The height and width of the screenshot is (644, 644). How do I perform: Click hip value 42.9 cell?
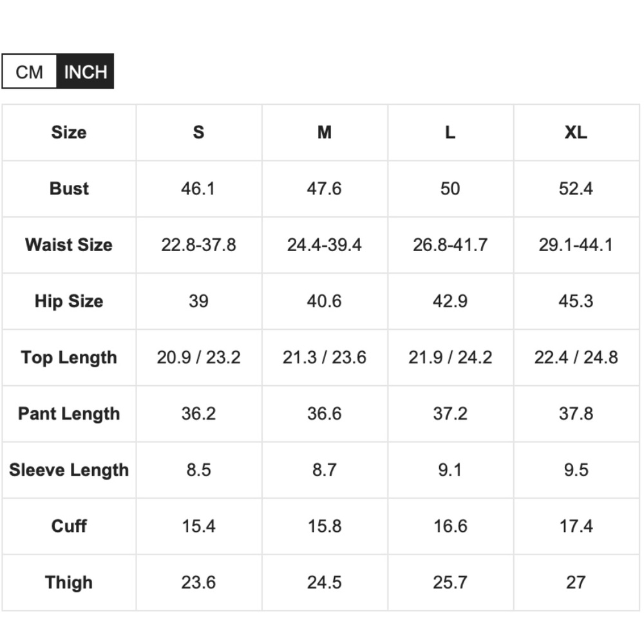click(450, 301)
